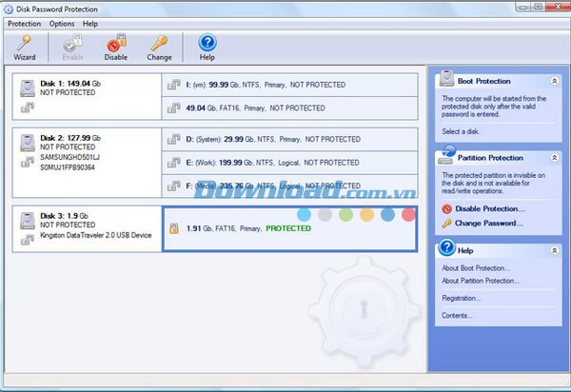Collapse the Partition Protection panel
This screenshot has height=392, width=571.
554,158
